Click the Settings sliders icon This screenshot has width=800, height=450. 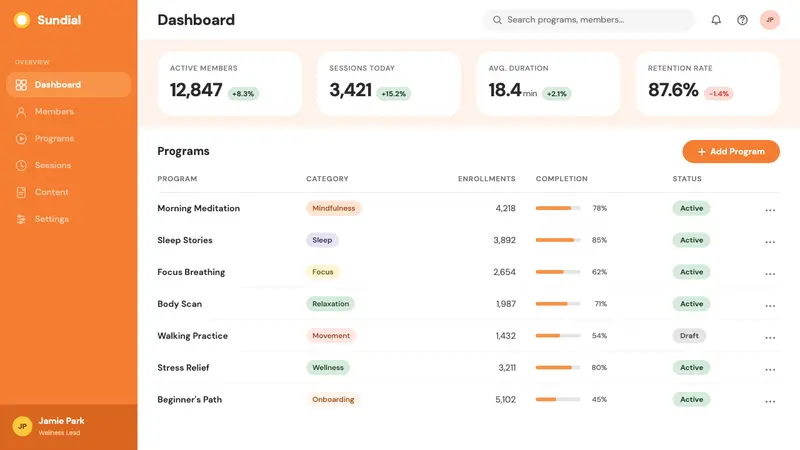tap(21, 219)
